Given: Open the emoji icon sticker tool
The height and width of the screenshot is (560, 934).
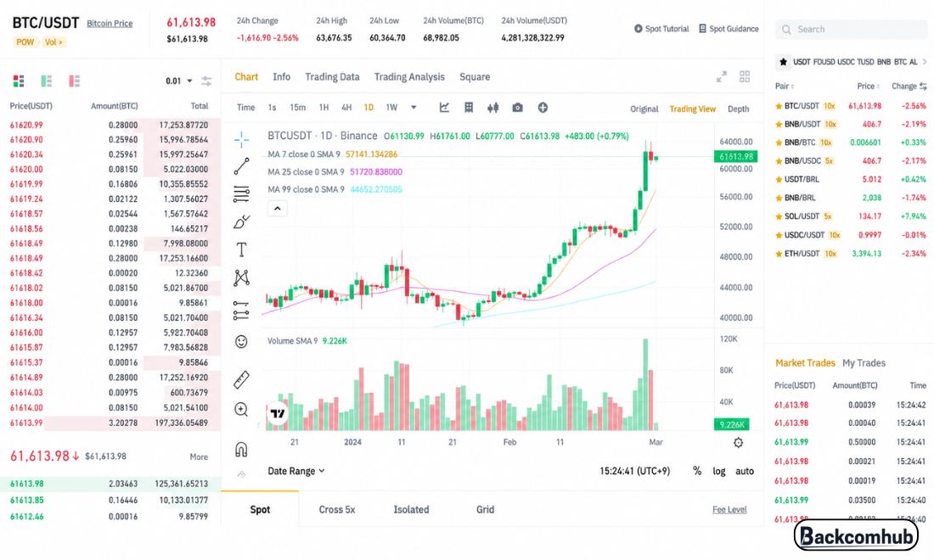Looking at the screenshot, I should pyautogui.click(x=241, y=341).
